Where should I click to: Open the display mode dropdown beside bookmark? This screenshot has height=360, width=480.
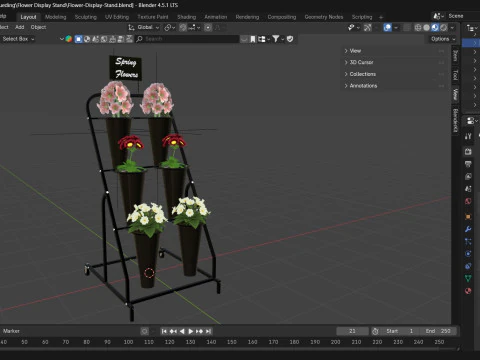pyautogui.click(x=264, y=39)
